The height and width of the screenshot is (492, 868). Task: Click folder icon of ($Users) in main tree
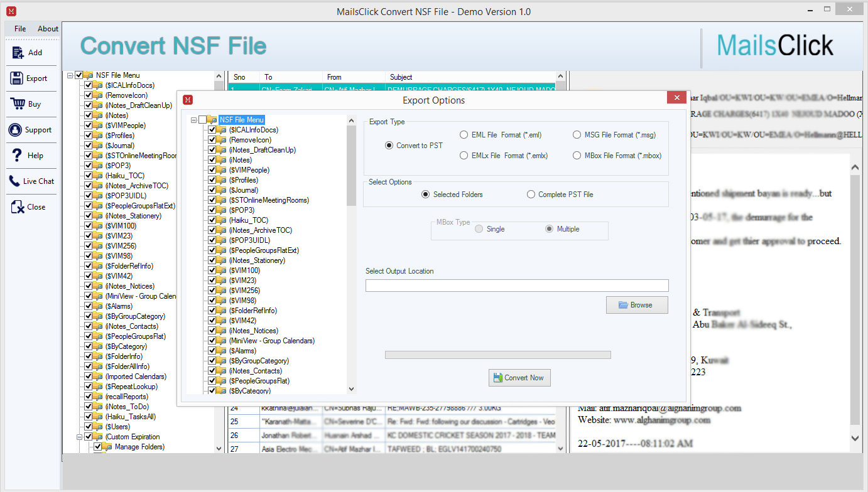98,427
